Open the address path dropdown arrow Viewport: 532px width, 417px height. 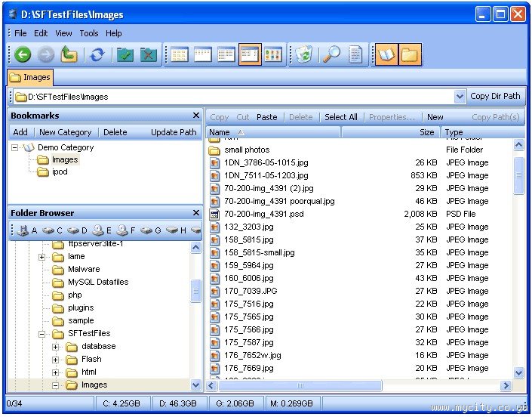click(460, 97)
